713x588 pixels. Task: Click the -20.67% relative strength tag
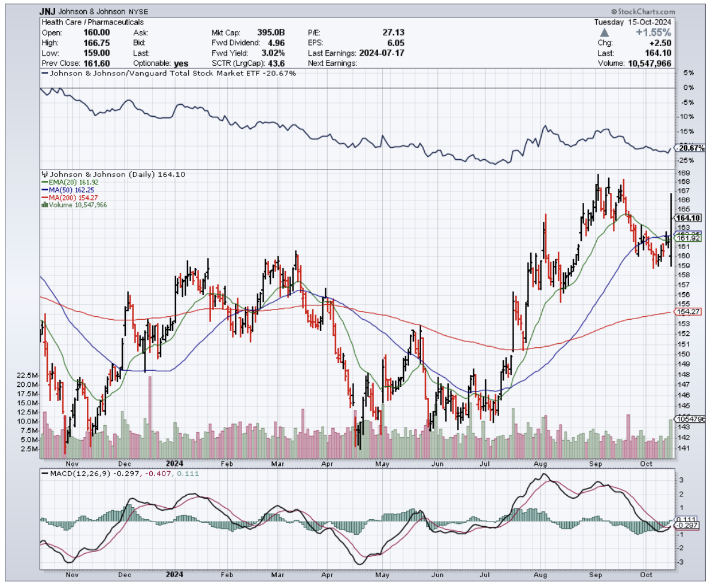point(690,148)
